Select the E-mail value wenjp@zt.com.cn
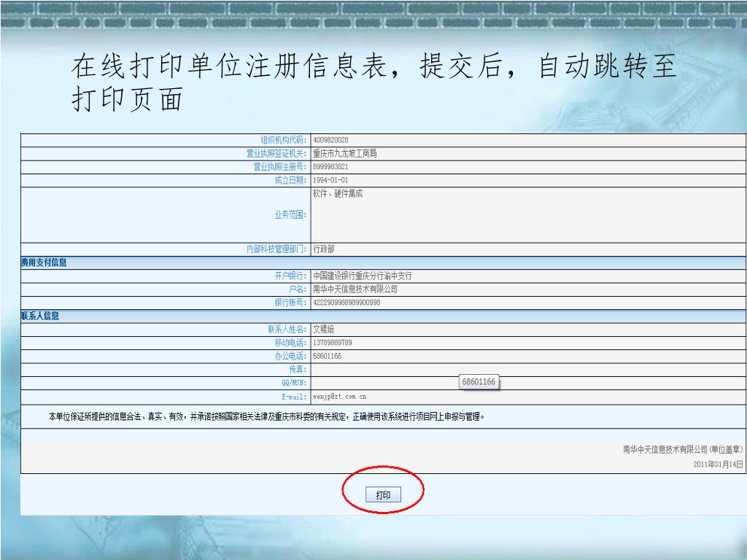 (x=340, y=396)
